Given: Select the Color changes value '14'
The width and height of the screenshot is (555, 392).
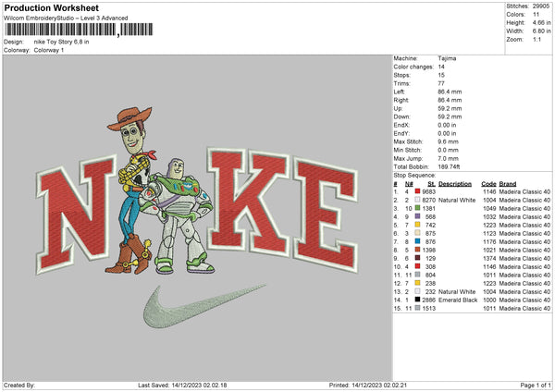Looking at the screenshot, I should coord(441,67).
